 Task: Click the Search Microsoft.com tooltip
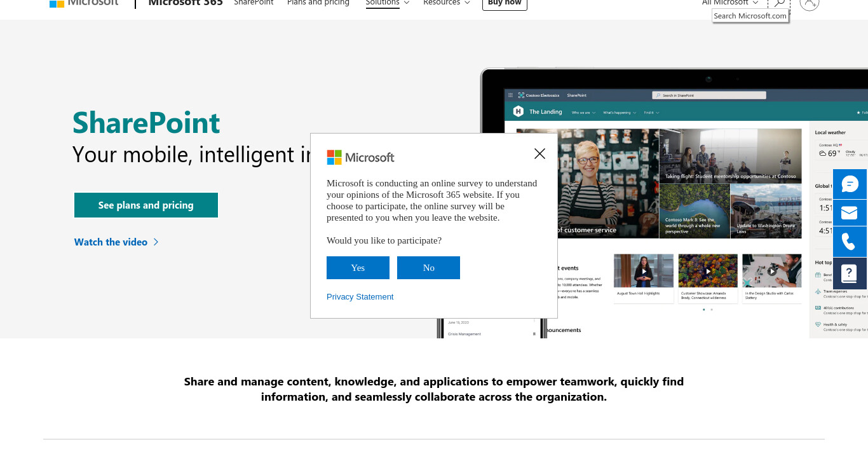[x=750, y=16]
